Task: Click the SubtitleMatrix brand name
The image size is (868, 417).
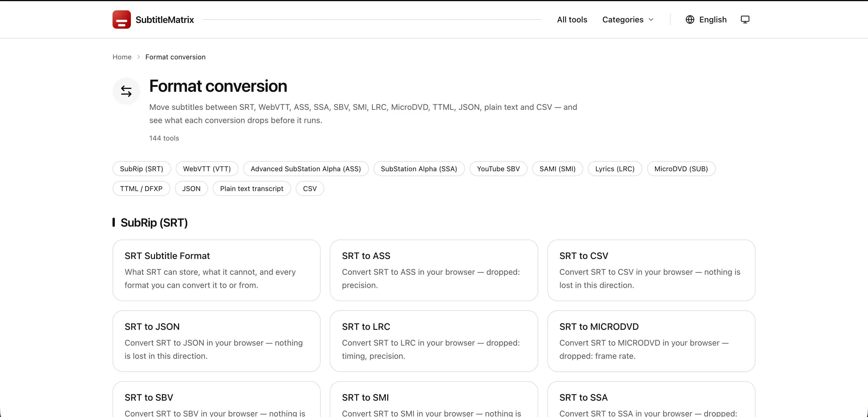Action: click(x=165, y=20)
